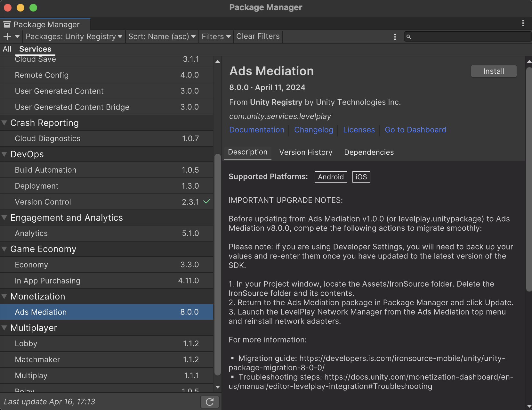Select the Ads Mediation package row

(107, 312)
